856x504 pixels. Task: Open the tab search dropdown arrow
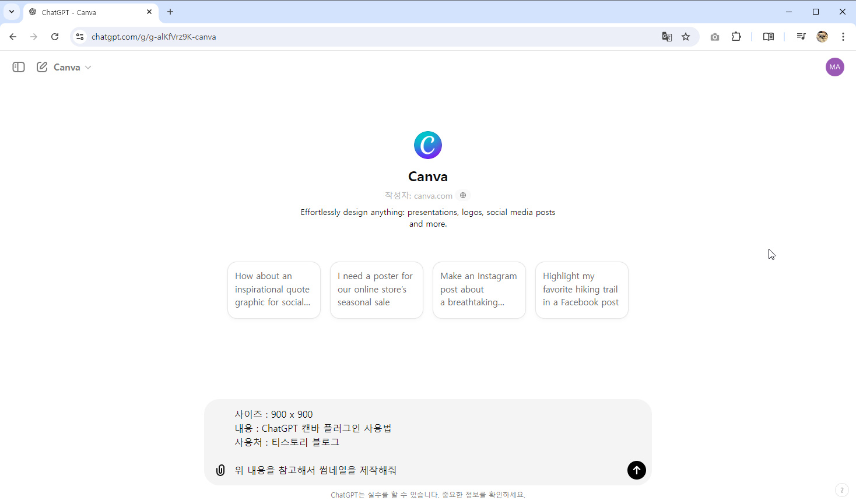(x=12, y=12)
